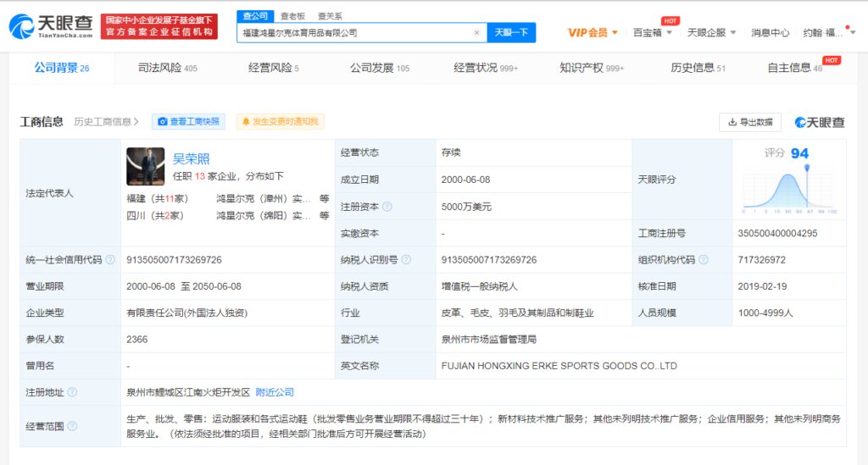The height and width of the screenshot is (465, 868).
Task: Switch to 司法风险 tab
Action: pyautogui.click(x=167, y=68)
